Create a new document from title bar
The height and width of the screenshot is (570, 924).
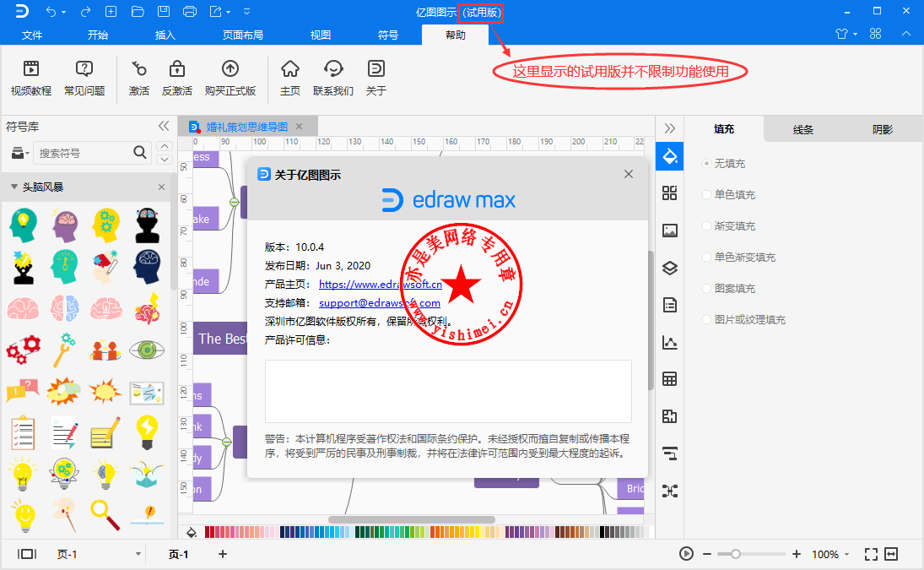click(x=111, y=12)
